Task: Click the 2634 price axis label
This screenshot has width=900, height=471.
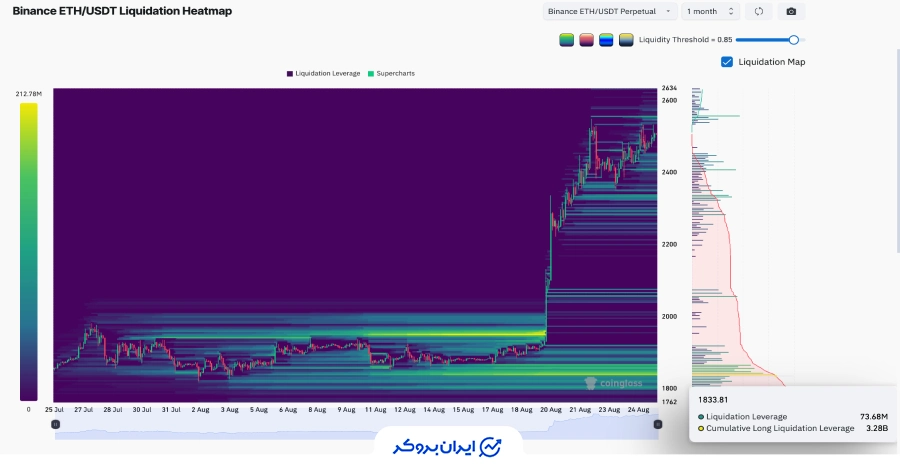Action: [669, 88]
